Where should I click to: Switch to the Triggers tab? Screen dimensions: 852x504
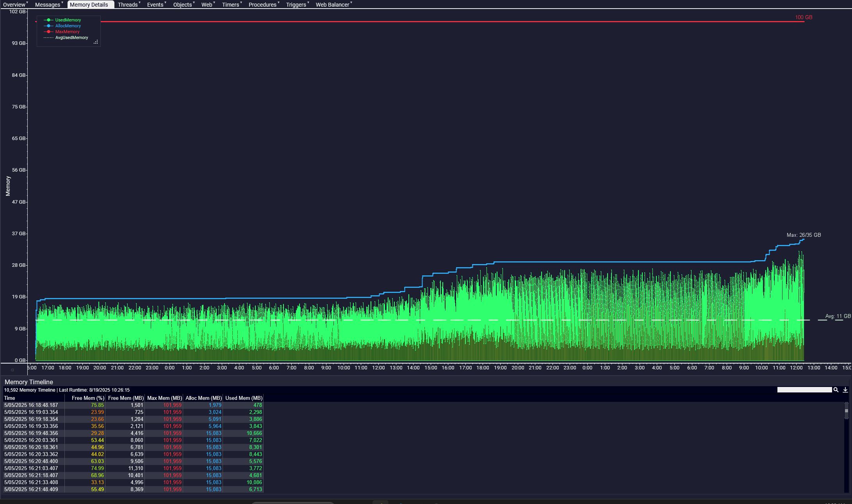point(296,5)
